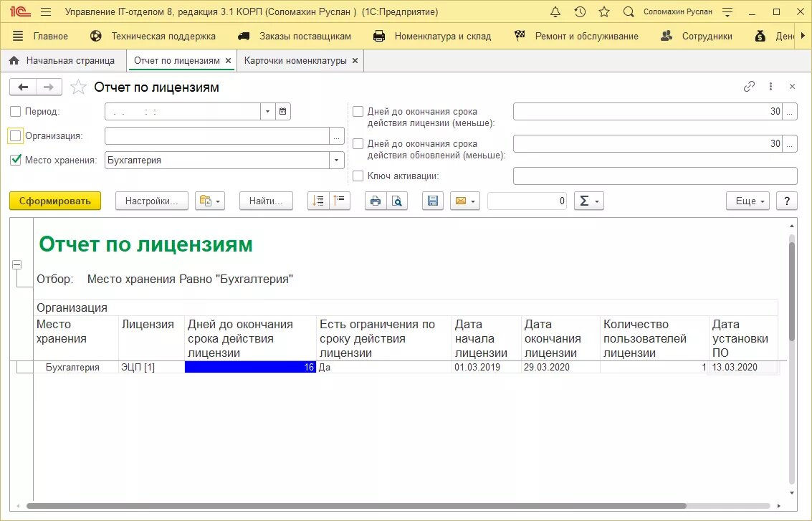
Task: Send report by email
Action: click(464, 201)
